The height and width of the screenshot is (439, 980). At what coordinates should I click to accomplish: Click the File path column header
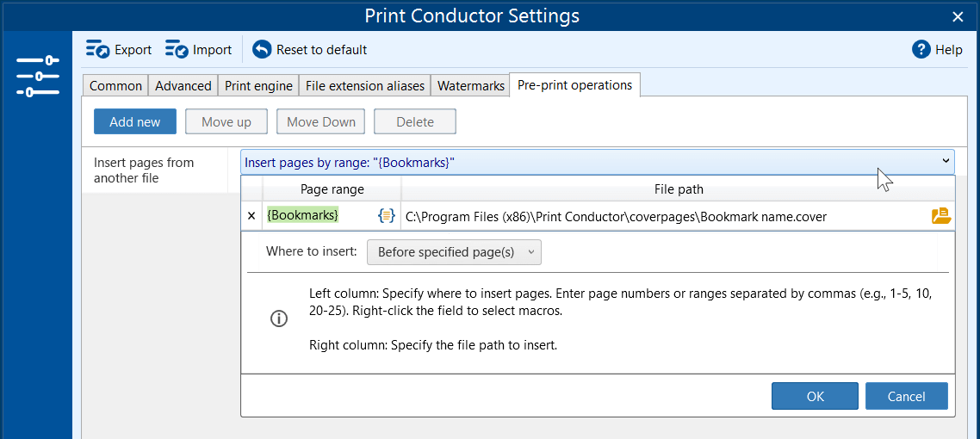(x=678, y=189)
